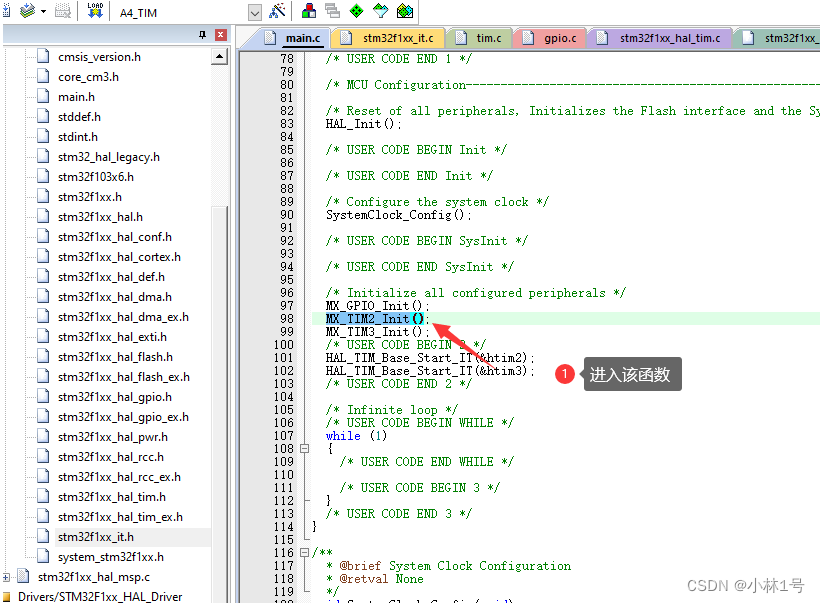Pin the Project panel with pushpin icon
This screenshot has width=820, height=603.
click(x=202, y=35)
